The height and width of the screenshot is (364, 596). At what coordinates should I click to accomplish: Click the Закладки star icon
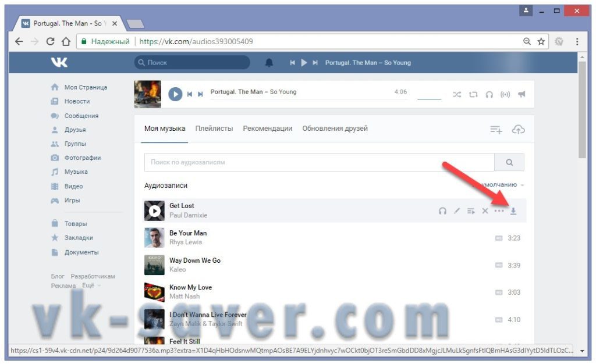point(55,238)
